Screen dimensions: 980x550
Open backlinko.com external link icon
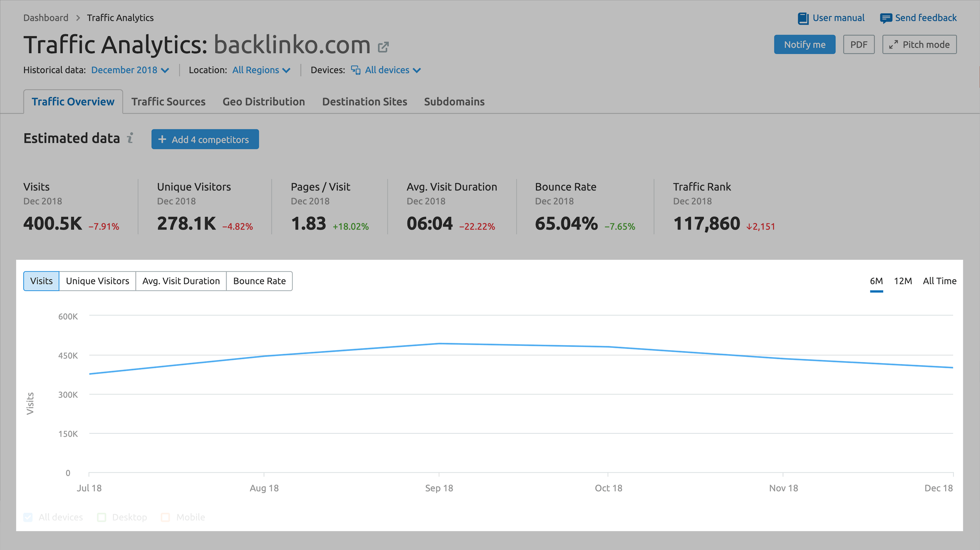click(383, 47)
